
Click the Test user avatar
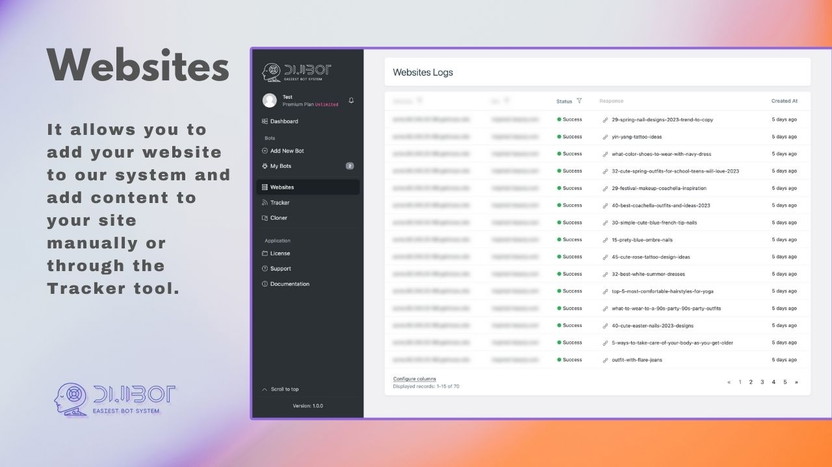pos(269,100)
